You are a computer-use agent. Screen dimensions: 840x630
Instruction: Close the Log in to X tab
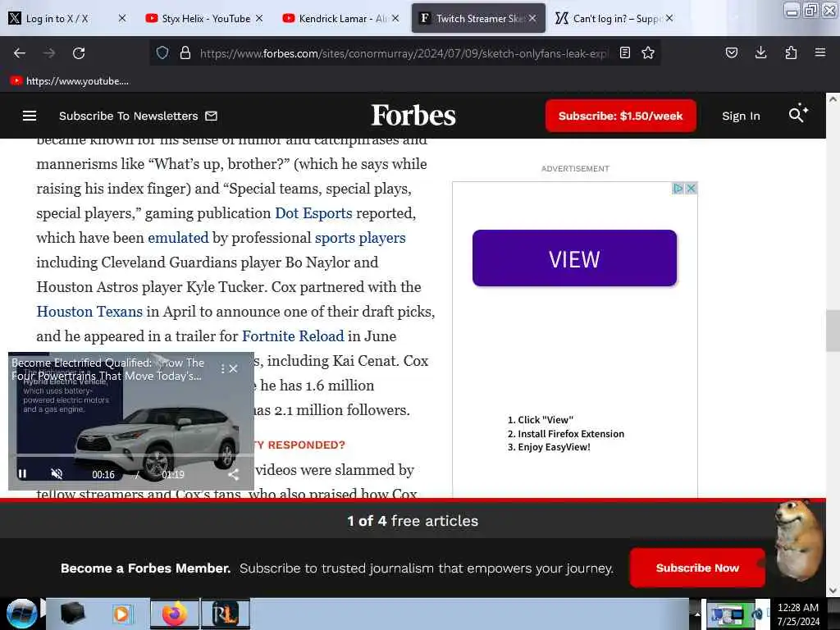[x=122, y=18]
